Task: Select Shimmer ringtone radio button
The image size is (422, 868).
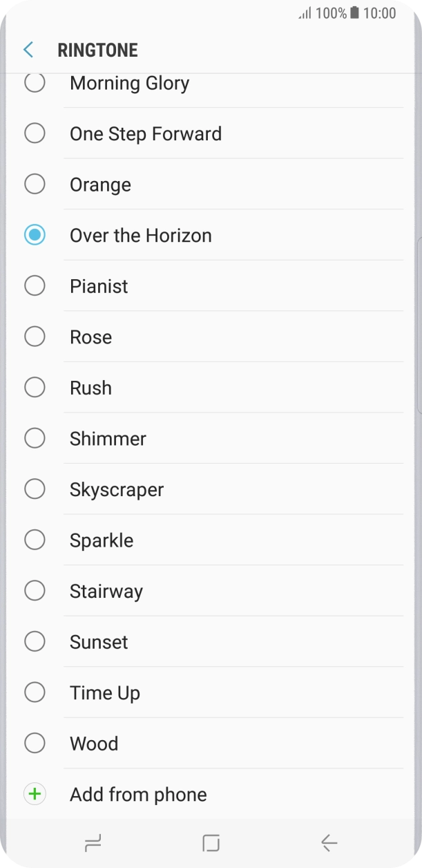Action: click(x=35, y=438)
